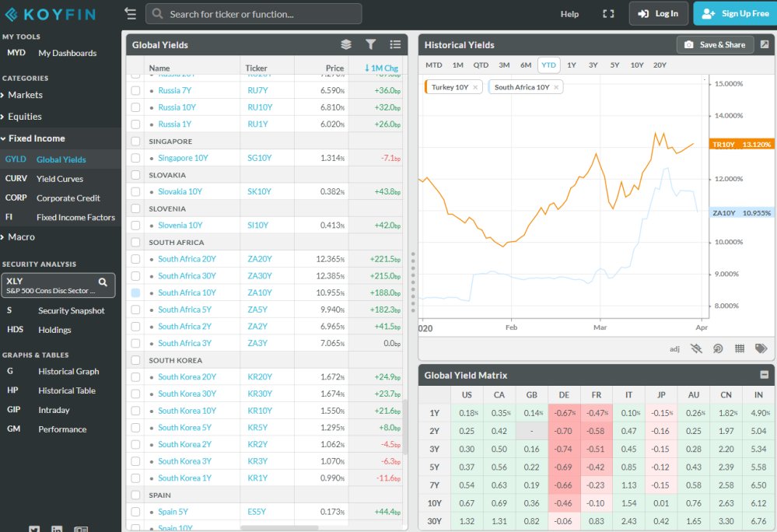Viewport: 777px width, 532px height.
Task: Check the Russia 7Y row checkbox
Action: pyautogui.click(x=135, y=91)
